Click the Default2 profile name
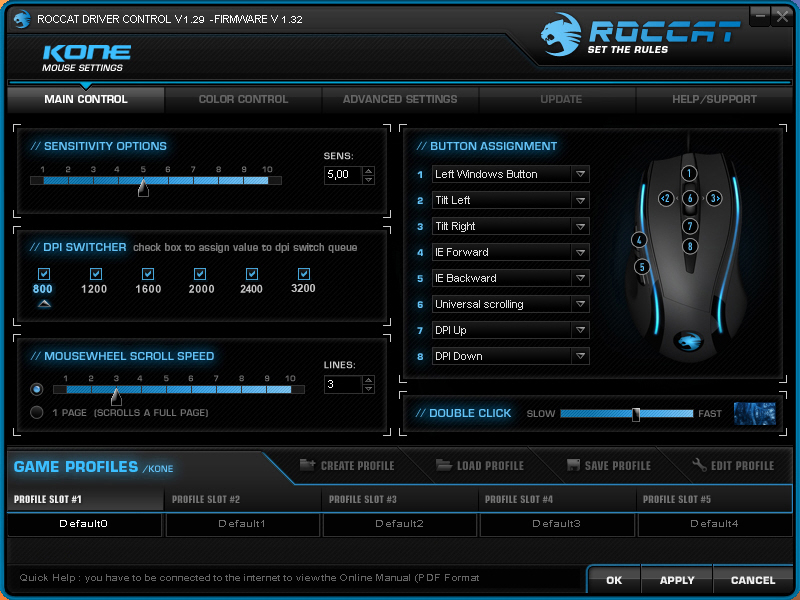The width and height of the screenshot is (800, 600). 400,524
